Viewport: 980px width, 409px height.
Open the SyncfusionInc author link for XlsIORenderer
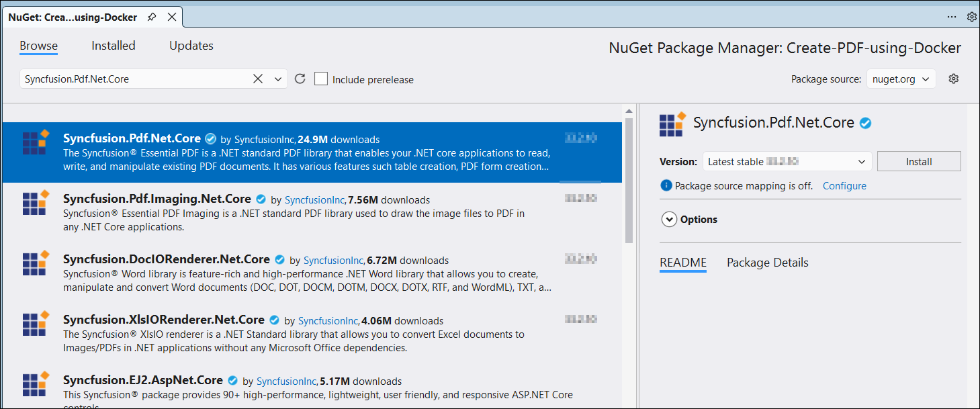(x=329, y=321)
